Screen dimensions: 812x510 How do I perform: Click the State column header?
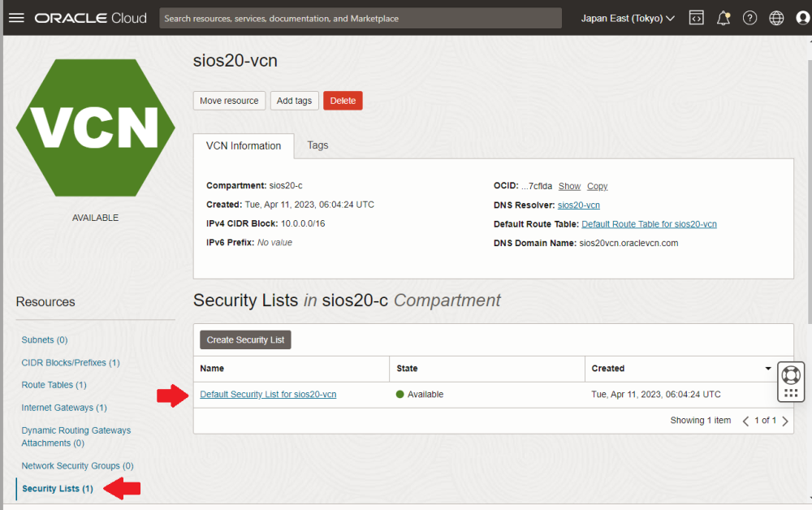[x=407, y=369]
